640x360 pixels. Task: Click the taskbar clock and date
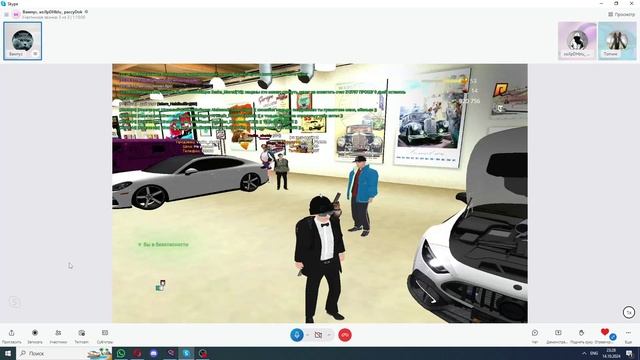point(611,353)
